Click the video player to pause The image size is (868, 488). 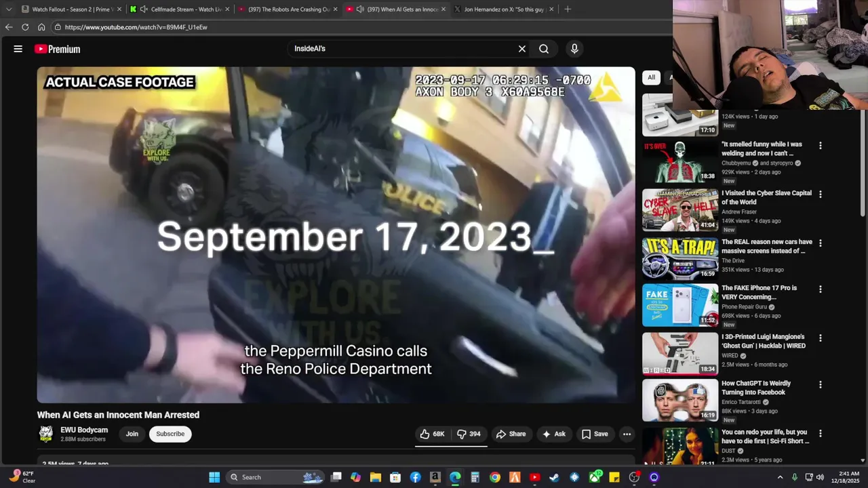[336, 235]
